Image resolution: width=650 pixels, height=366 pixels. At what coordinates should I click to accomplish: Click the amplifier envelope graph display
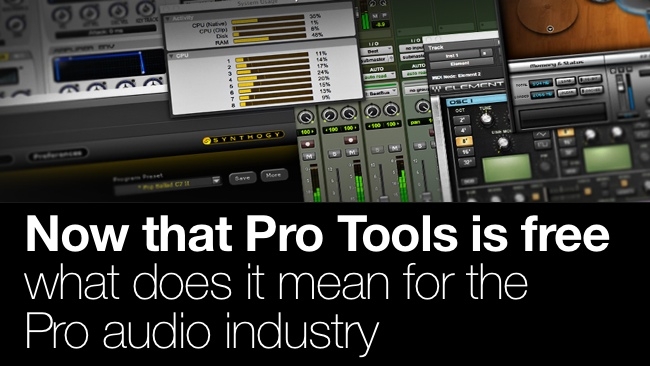(109, 64)
